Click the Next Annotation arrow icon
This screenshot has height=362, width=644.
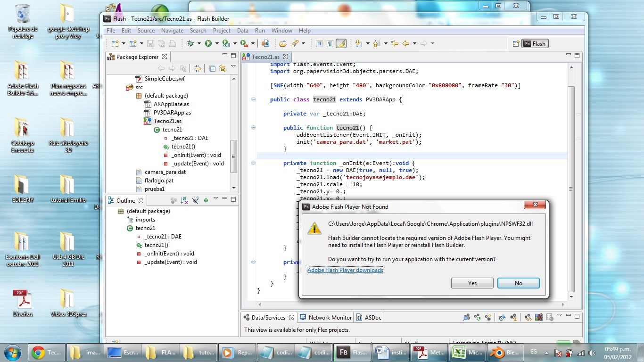point(358,43)
